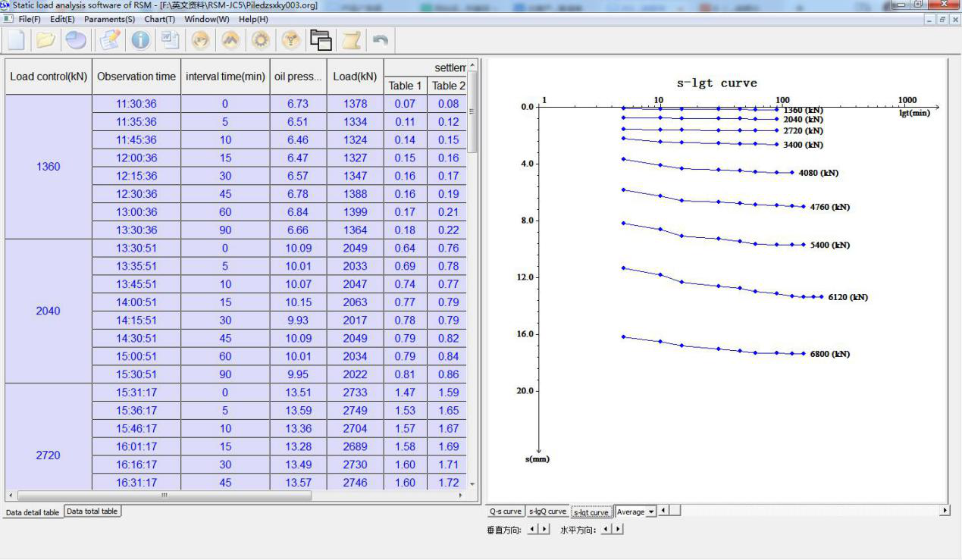This screenshot has width=962, height=560.
Task: Click the orange gear toolbar icon
Action: point(261,40)
